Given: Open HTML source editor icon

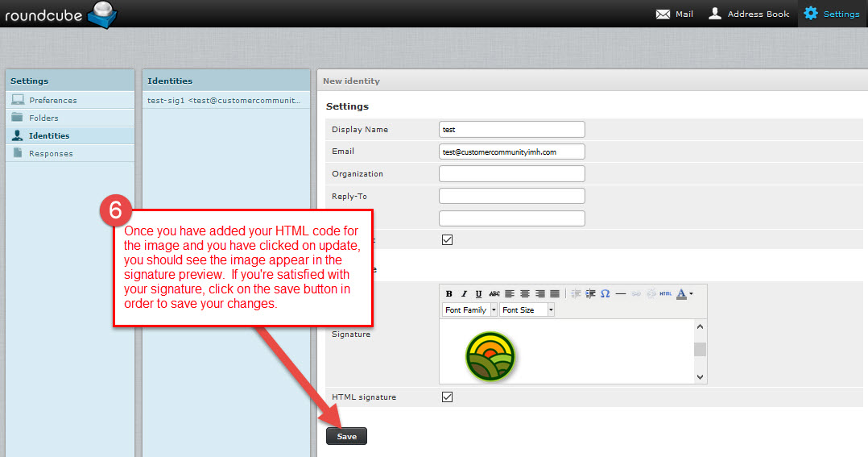Looking at the screenshot, I should coord(665,294).
